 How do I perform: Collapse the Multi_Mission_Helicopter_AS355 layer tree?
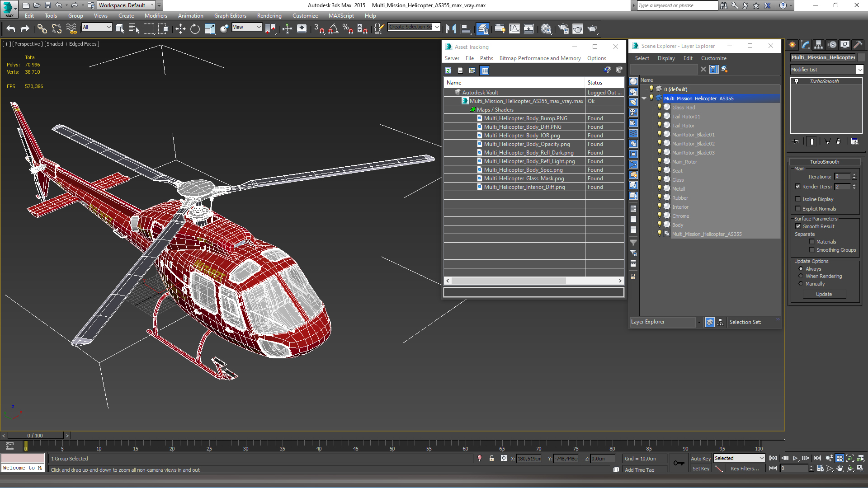pos(644,99)
